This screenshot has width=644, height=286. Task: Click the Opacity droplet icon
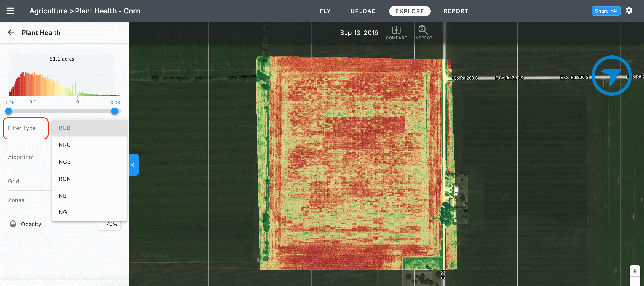coord(13,224)
